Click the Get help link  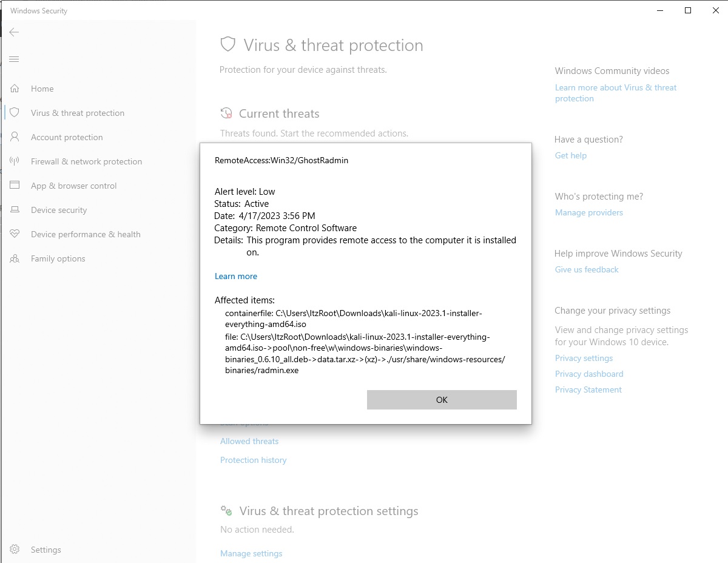pyautogui.click(x=570, y=155)
